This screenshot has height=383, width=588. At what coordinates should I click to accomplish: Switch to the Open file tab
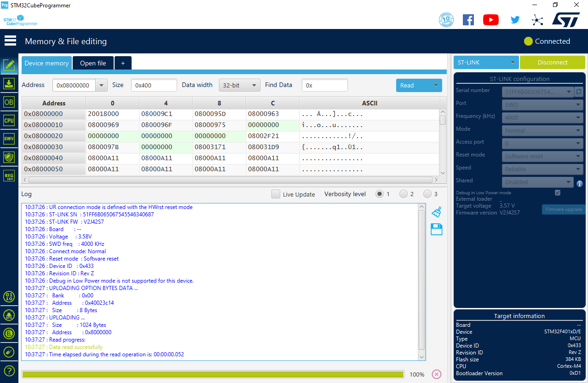coord(93,63)
